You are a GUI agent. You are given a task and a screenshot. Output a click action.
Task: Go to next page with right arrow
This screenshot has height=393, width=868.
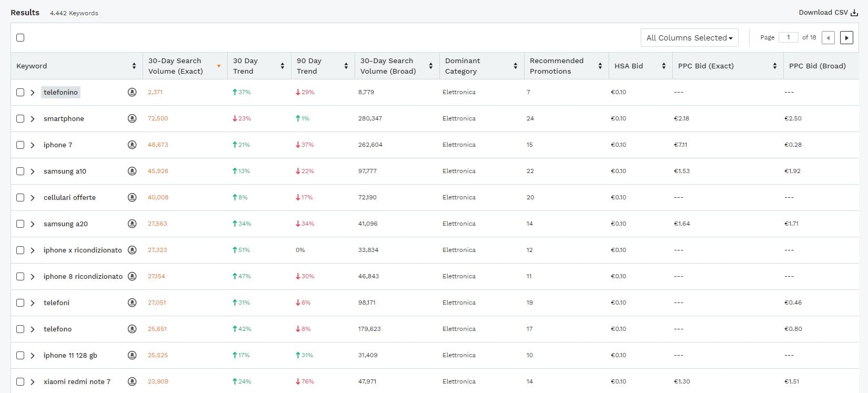coord(846,38)
